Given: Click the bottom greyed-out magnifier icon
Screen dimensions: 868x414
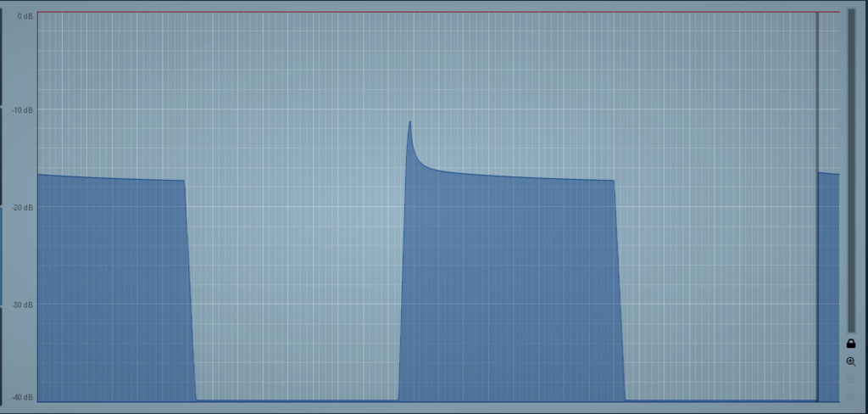Looking at the screenshot, I should (x=851, y=397).
